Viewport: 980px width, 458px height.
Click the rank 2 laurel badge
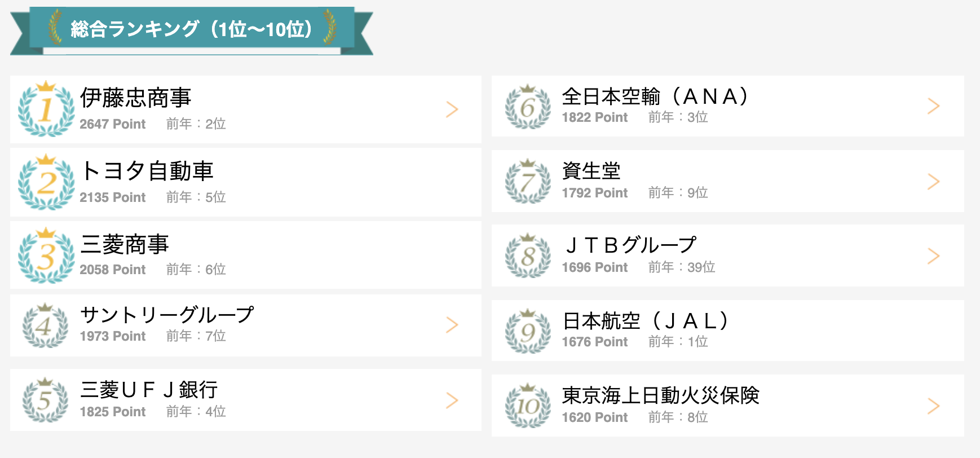[46, 182]
